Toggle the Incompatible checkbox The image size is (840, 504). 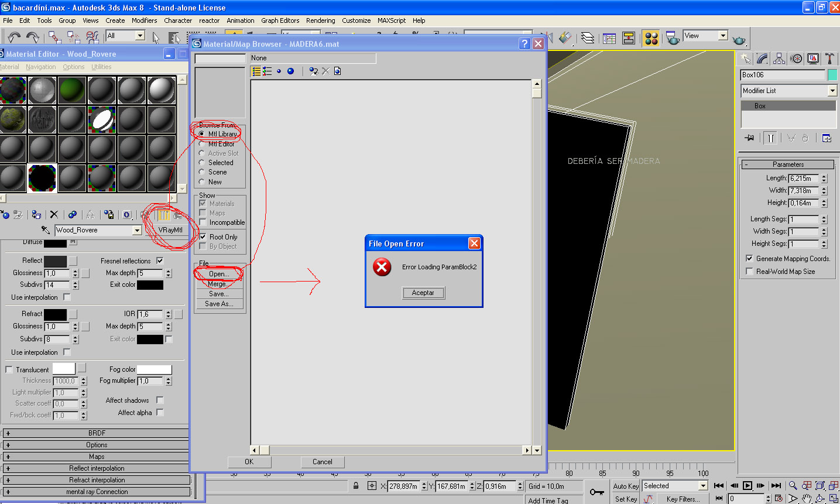[203, 222]
